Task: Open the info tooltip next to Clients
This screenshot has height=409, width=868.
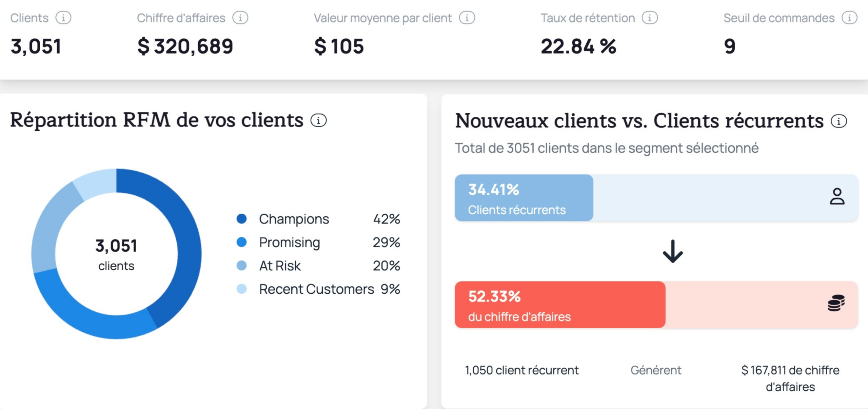Action: click(63, 18)
